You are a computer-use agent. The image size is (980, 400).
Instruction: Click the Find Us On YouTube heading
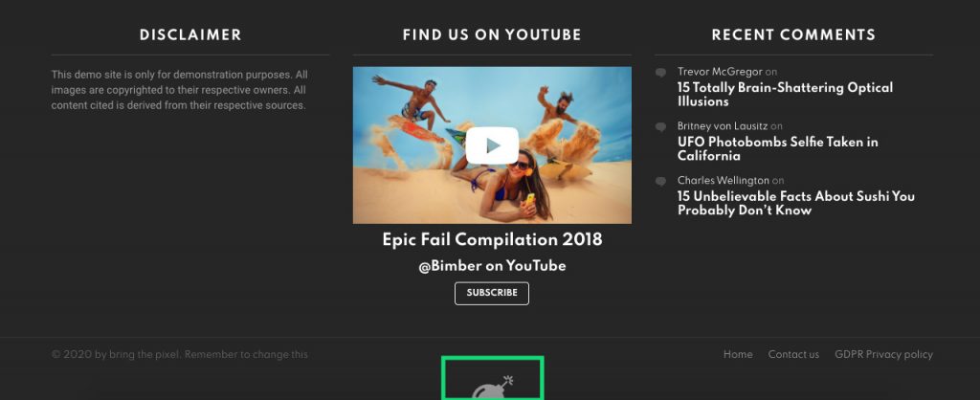click(x=493, y=35)
